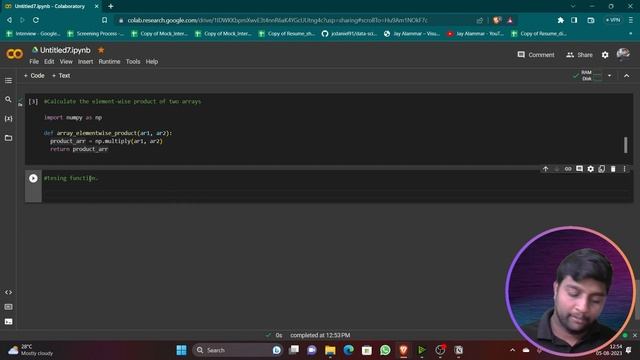Open Find and replace search icon
Image resolution: width=640 pixels, height=360 pixels.
[8, 99]
